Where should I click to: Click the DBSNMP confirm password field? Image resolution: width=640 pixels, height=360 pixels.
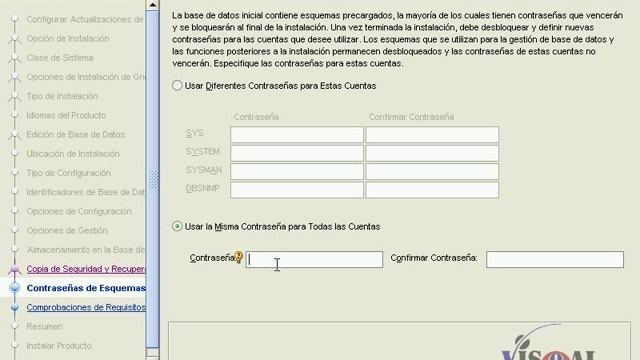[x=432, y=190]
